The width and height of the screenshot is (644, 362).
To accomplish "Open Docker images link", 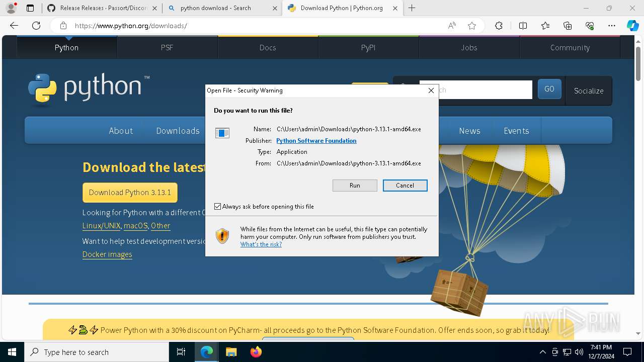I will coord(107,254).
